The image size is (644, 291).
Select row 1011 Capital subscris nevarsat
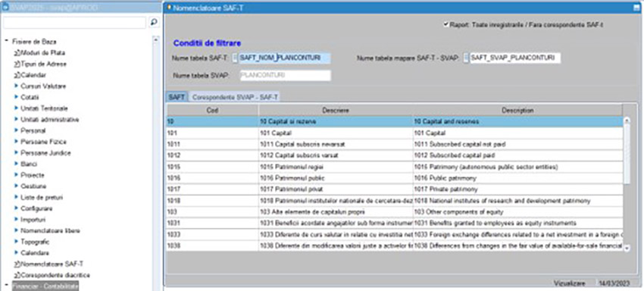tap(394, 144)
